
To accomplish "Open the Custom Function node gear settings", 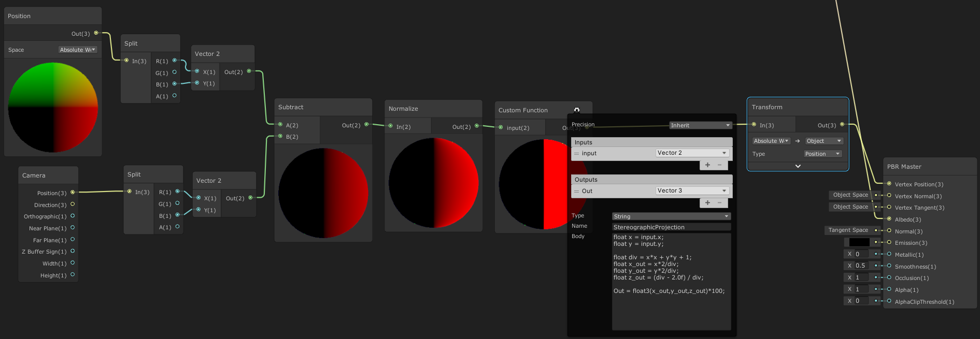I will tap(577, 110).
